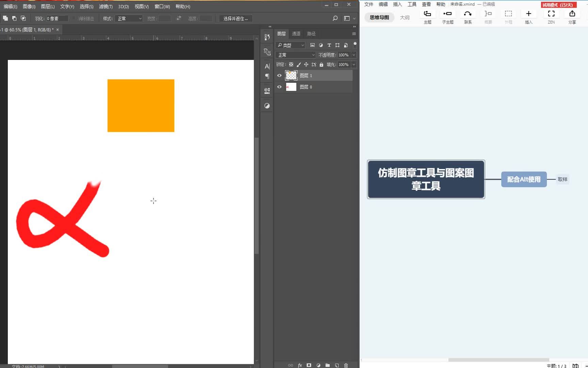The height and width of the screenshot is (368, 588).
Task: Click the 选择并遮住 button
Action: pos(235,18)
